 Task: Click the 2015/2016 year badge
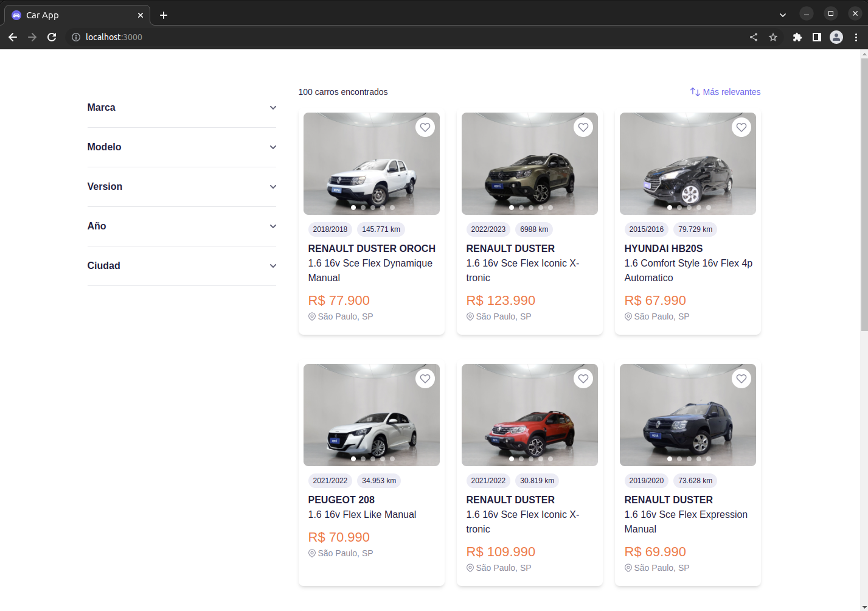647,229
